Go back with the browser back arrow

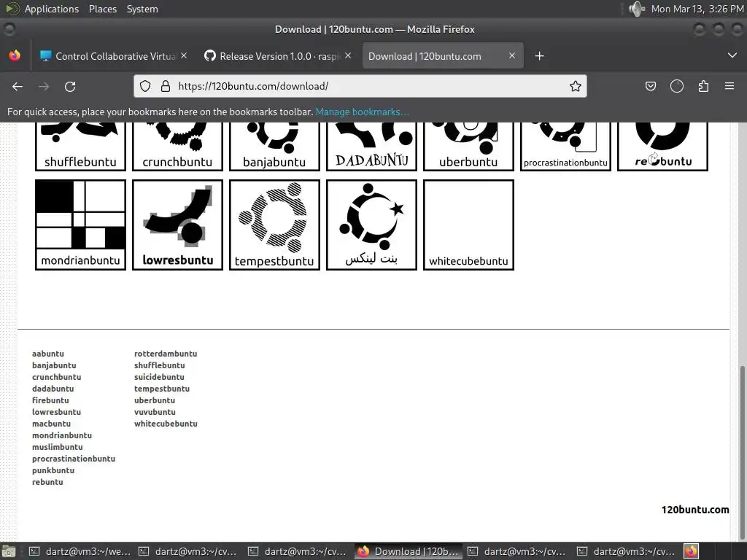(18, 86)
